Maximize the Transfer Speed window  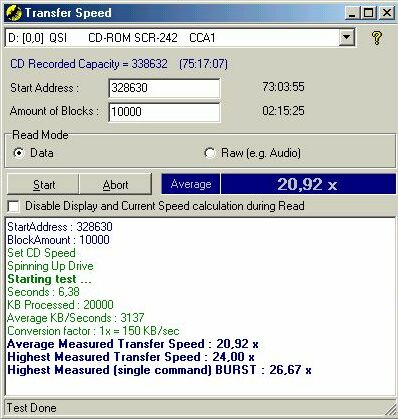tap(368, 13)
